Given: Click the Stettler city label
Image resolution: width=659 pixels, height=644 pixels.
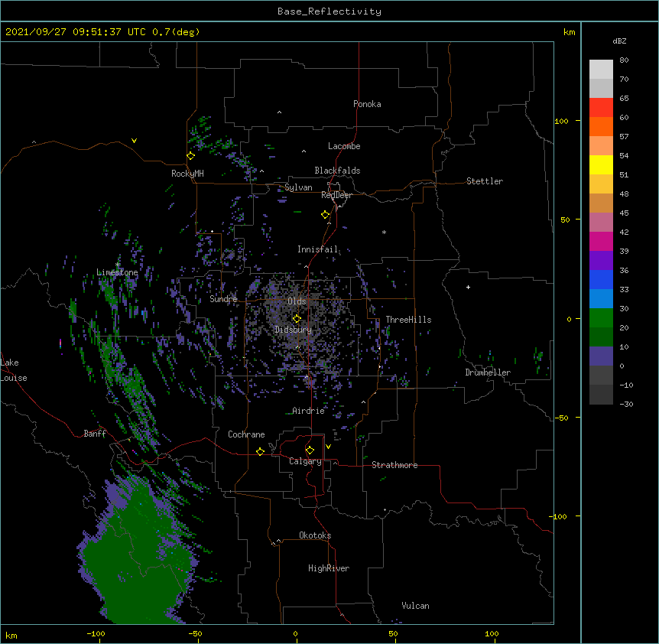Looking at the screenshot, I should [485, 181].
